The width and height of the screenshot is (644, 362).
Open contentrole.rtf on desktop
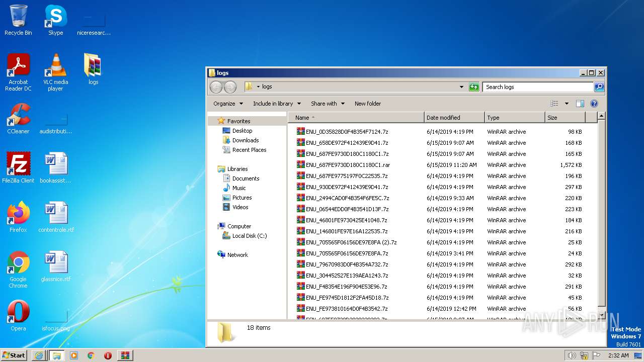point(56,217)
